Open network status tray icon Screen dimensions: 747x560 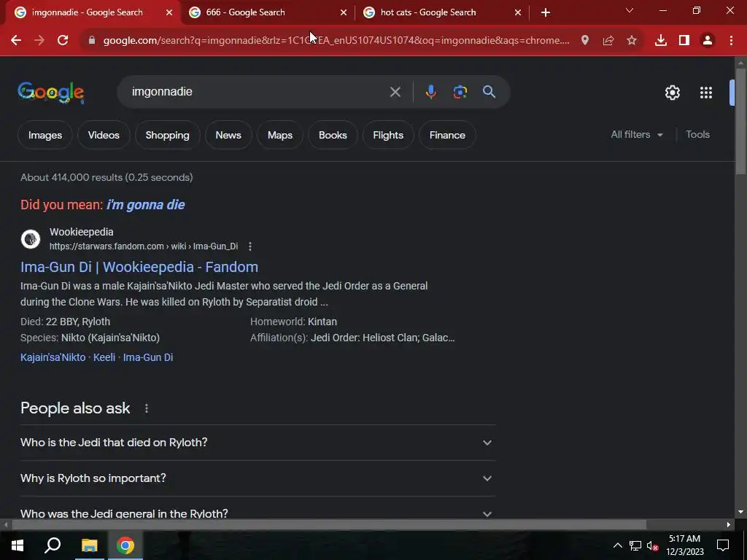[635, 545]
